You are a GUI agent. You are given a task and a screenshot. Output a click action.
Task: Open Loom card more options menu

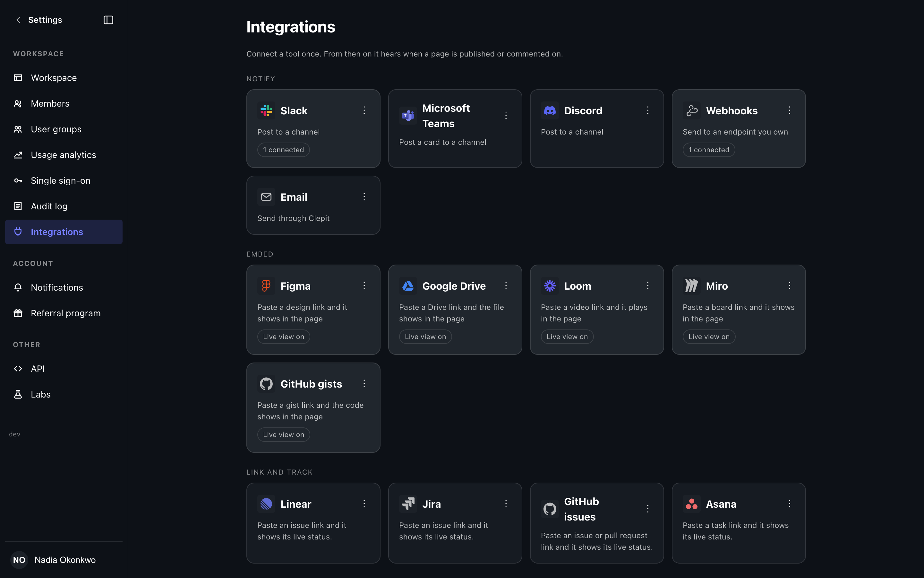coord(648,285)
